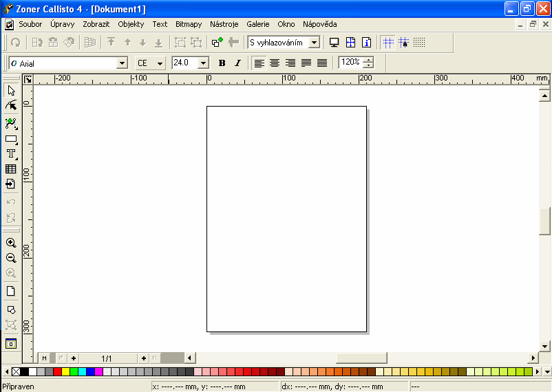This screenshot has width=552, height=392.
Task: Toggle justified text alignment
Action: (x=306, y=63)
